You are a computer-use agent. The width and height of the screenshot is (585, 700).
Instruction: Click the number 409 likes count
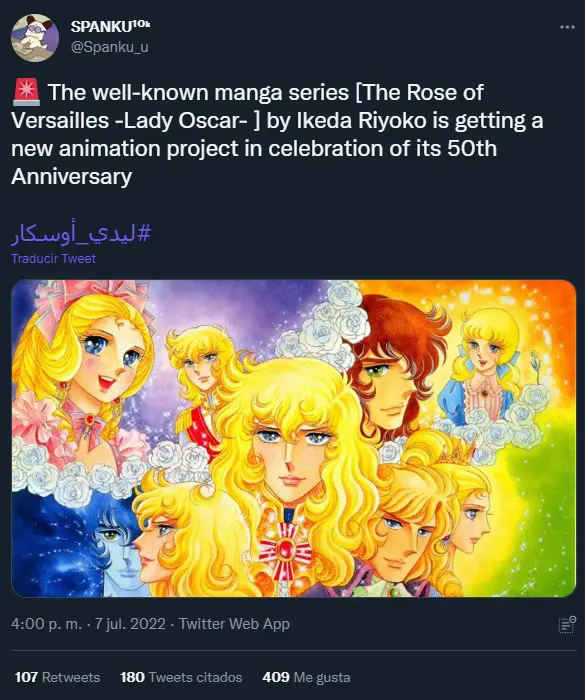click(276, 677)
